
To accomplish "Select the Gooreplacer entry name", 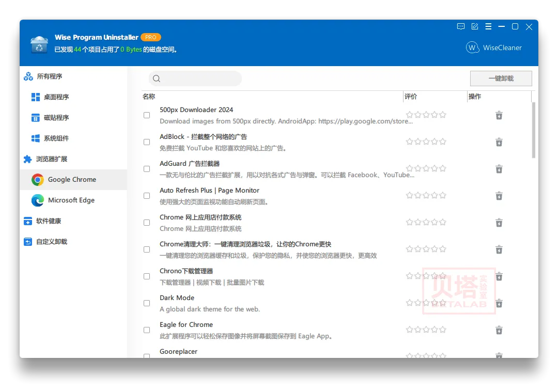I will click(178, 351).
